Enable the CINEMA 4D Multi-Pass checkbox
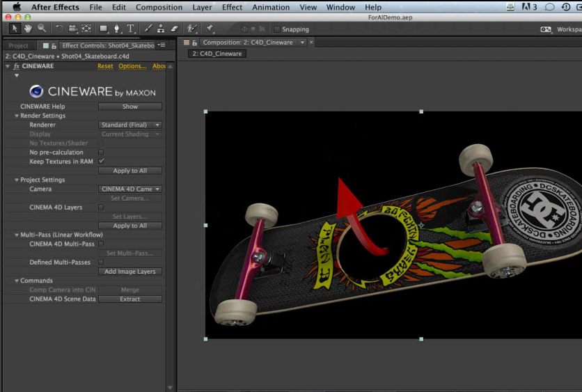582x392 pixels. tap(101, 244)
